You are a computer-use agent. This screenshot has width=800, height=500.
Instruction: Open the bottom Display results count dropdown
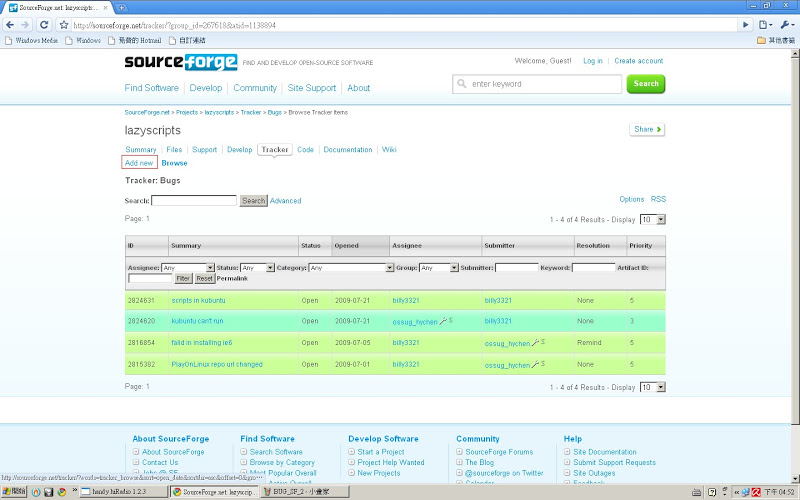(653, 387)
